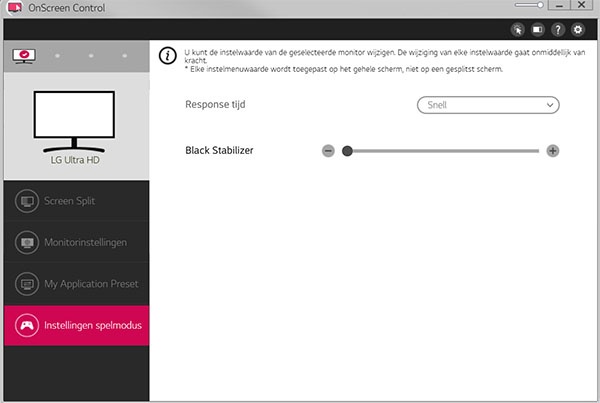Open the settings gear icon

578,29
